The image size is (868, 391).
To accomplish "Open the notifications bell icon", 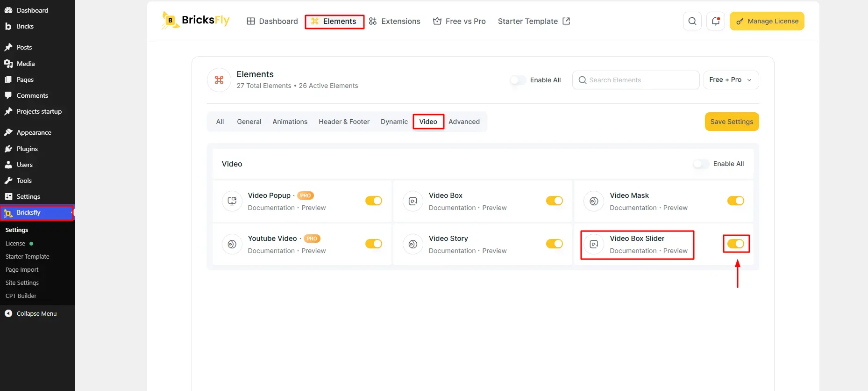I will pos(715,21).
